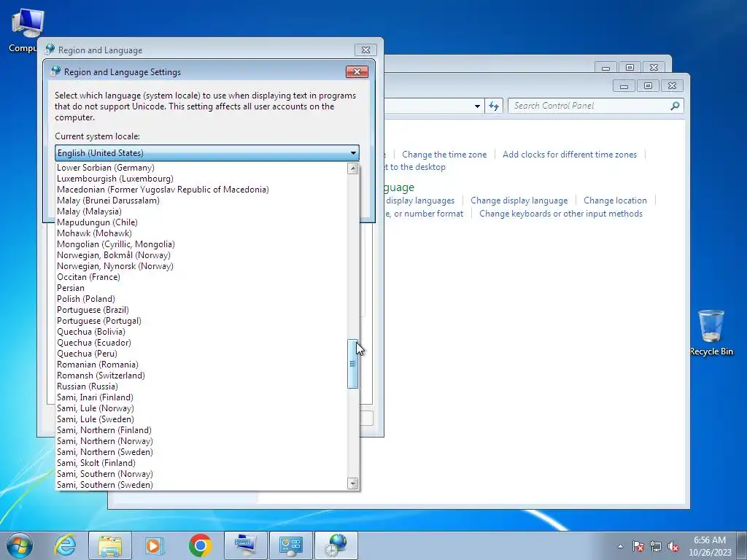
Task: Select Sami, Inari (Finland) locale
Action: click(201, 397)
